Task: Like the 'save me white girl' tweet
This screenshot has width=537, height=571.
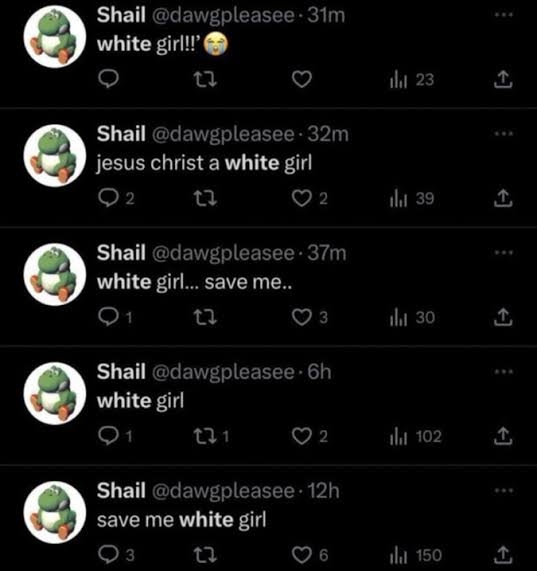Action: (301, 555)
